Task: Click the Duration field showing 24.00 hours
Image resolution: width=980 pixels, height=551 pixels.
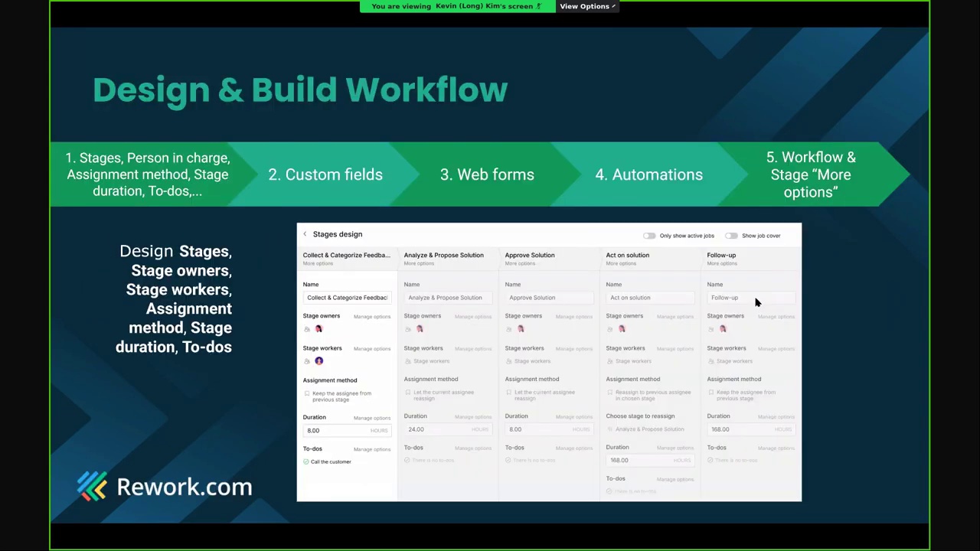Action: click(448, 429)
